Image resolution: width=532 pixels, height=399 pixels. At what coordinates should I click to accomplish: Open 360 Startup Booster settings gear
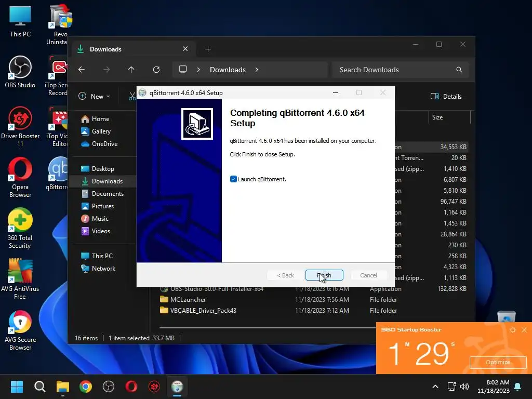pos(513,330)
